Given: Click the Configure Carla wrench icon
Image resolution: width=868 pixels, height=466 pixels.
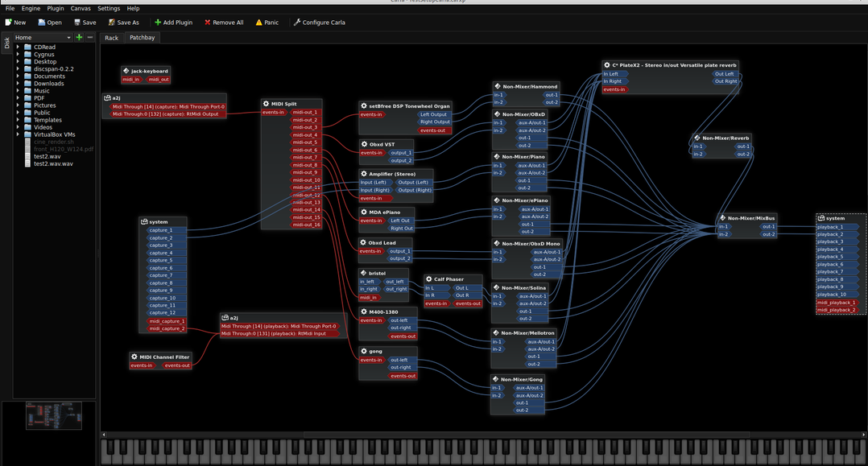Looking at the screenshot, I should (x=296, y=23).
